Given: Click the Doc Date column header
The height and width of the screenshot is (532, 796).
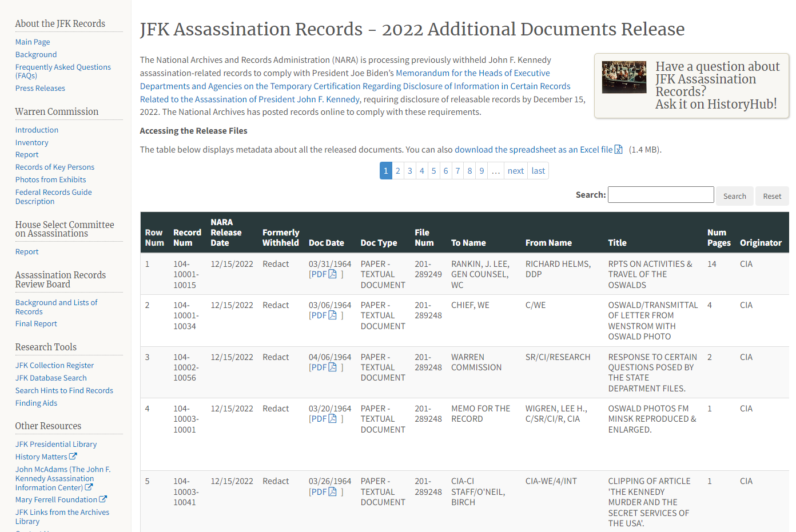Looking at the screenshot, I should click(327, 243).
